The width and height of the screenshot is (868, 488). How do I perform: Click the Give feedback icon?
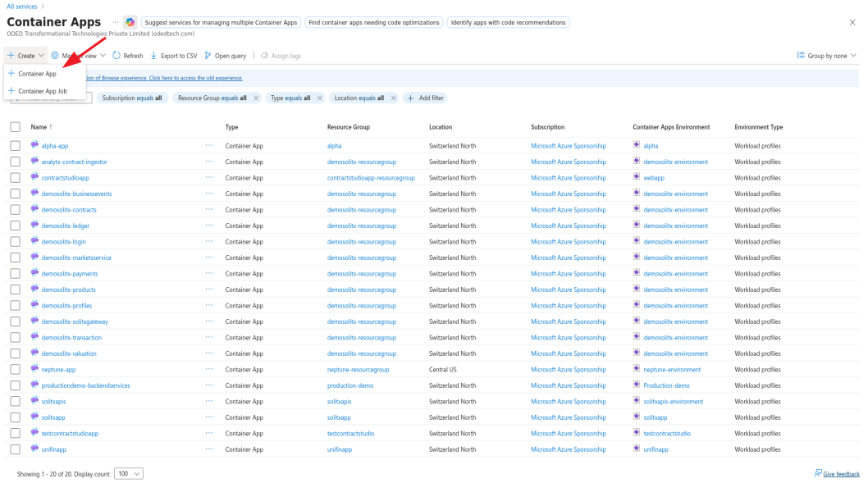[818, 473]
